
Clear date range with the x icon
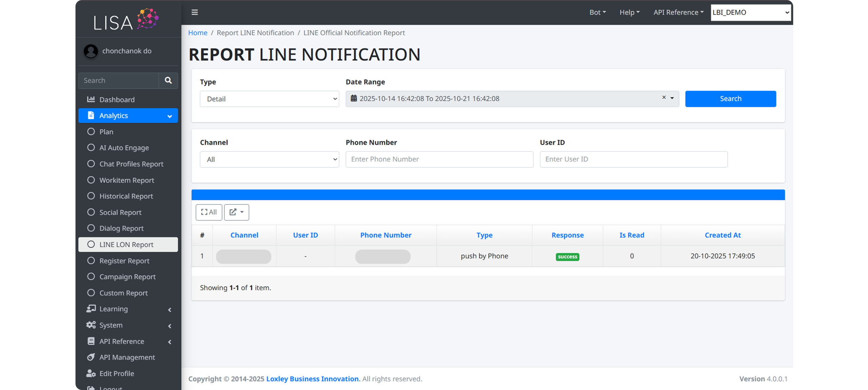pyautogui.click(x=664, y=98)
